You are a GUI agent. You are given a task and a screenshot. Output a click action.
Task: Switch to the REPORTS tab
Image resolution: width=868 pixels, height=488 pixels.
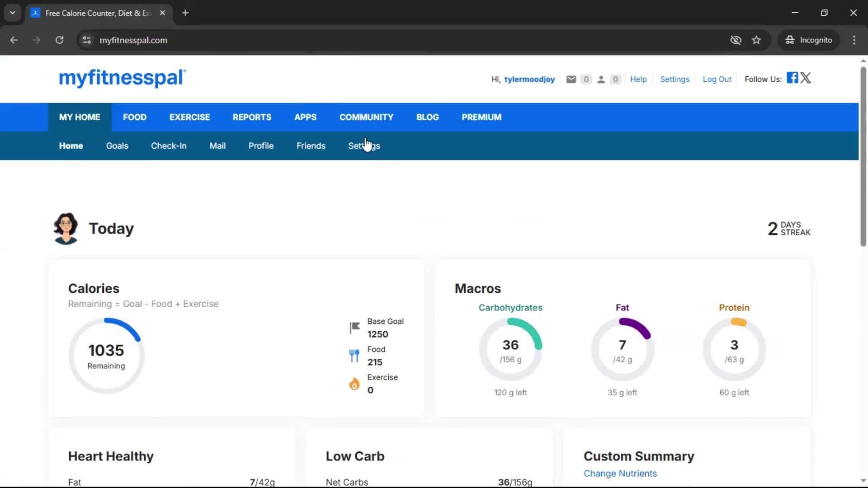click(x=252, y=117)
